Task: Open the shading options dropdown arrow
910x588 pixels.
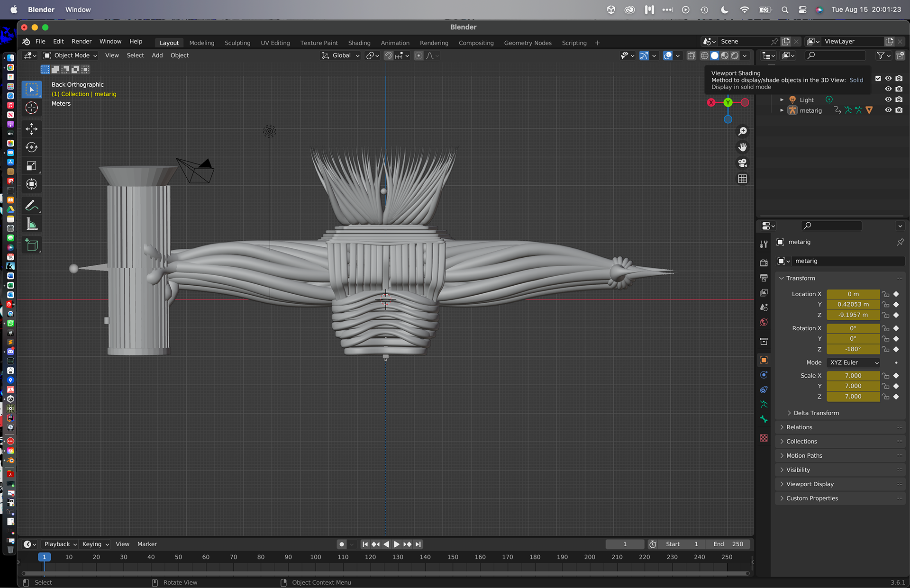Action: tap(745, 55)
